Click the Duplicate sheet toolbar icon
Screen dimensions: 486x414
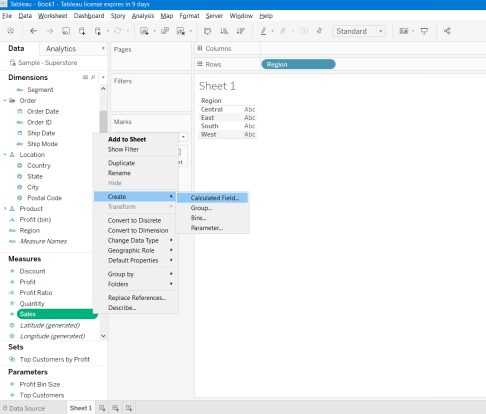tap(165, 31)
